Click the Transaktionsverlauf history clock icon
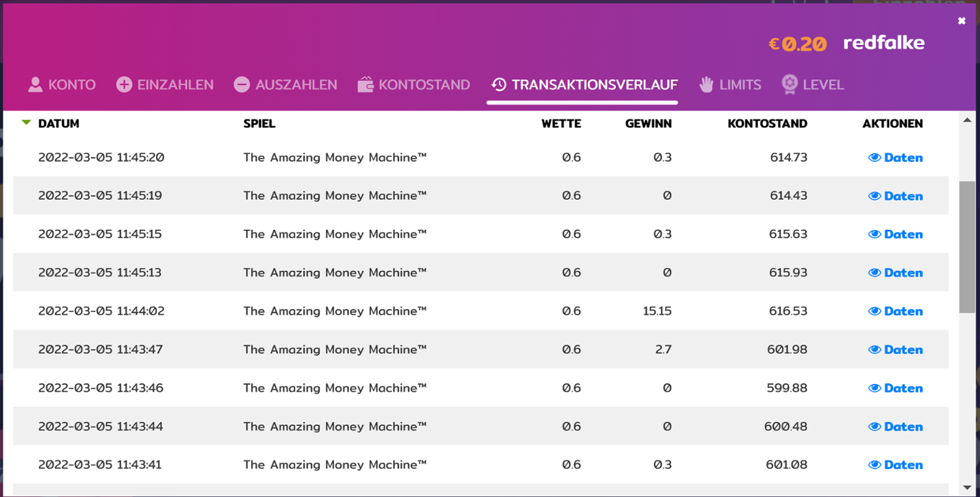 499,84
